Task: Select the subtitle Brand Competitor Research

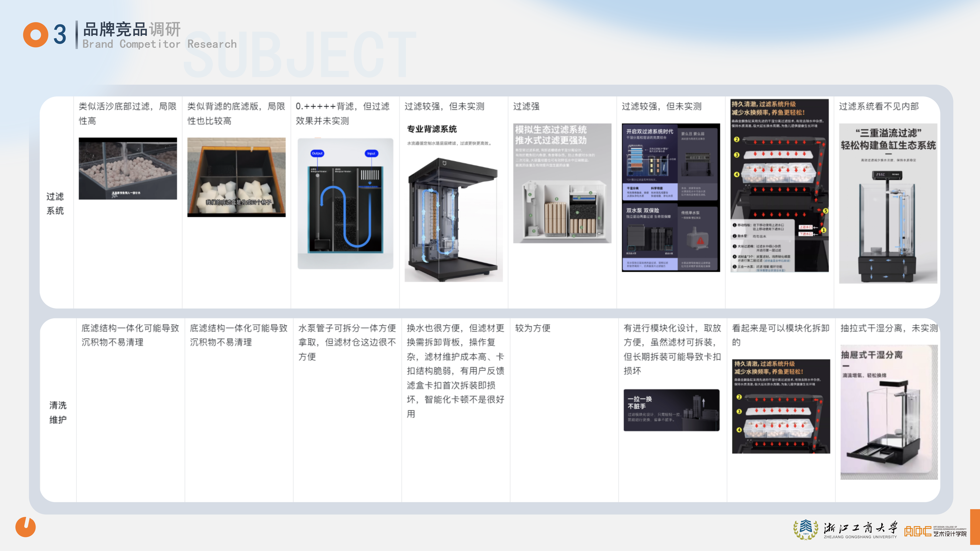Action: pyautogui.click(x=160, y=44)
